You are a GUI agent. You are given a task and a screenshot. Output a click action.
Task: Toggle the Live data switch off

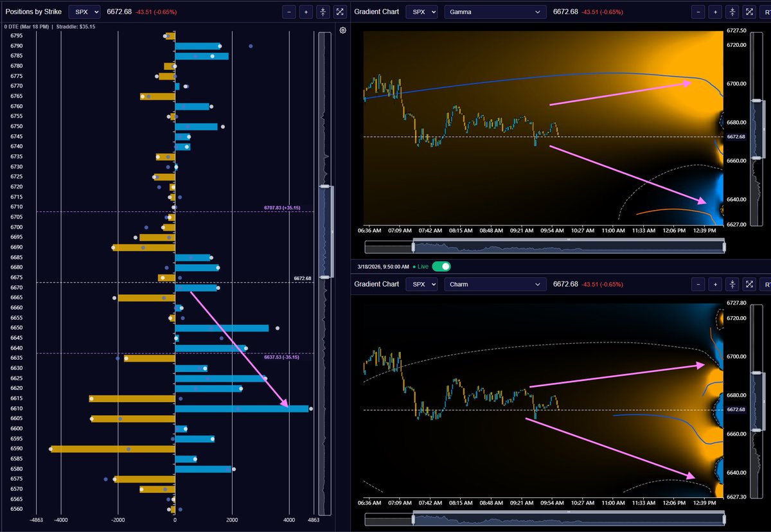[441, 266]
